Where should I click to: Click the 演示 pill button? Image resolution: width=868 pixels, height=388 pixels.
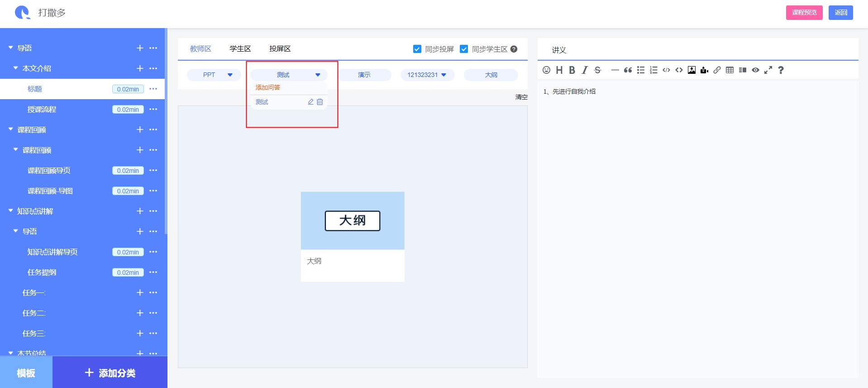[364, 75]
